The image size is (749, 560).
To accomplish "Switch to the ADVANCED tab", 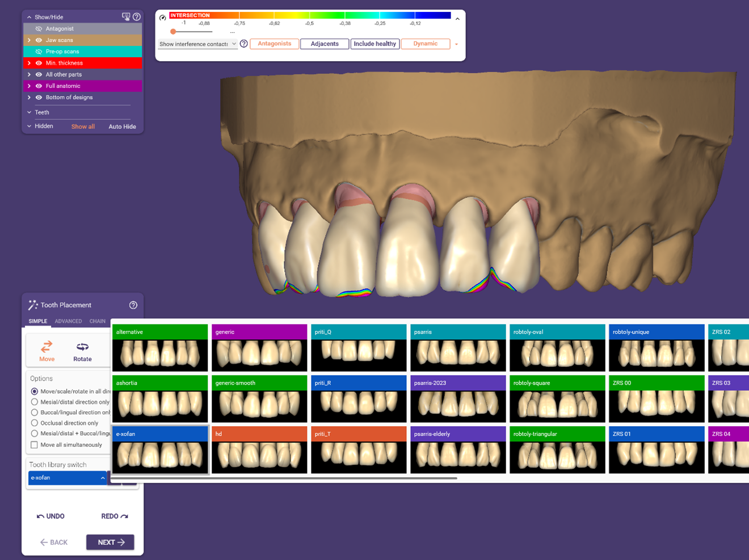I will tap(68, 321).
